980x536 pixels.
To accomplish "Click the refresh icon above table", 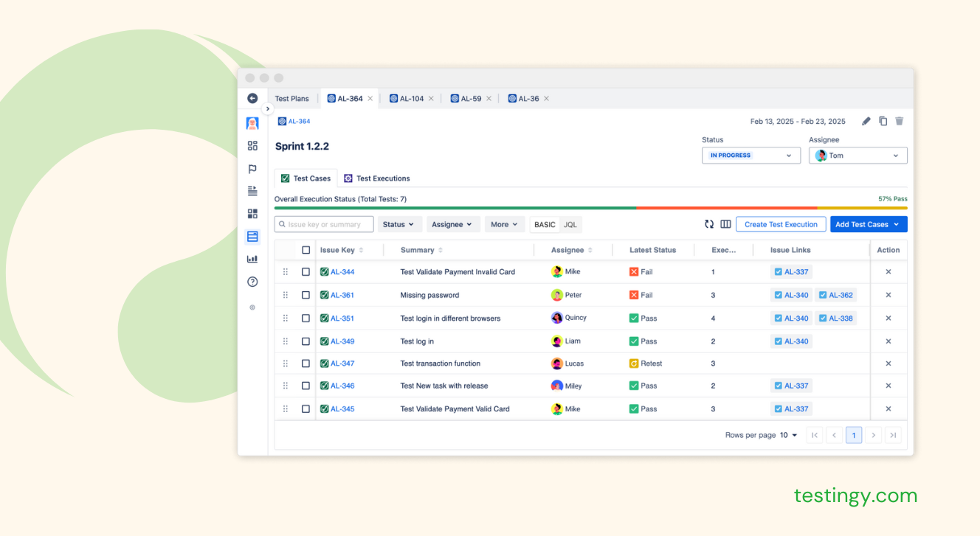I will tap(709, 224).
